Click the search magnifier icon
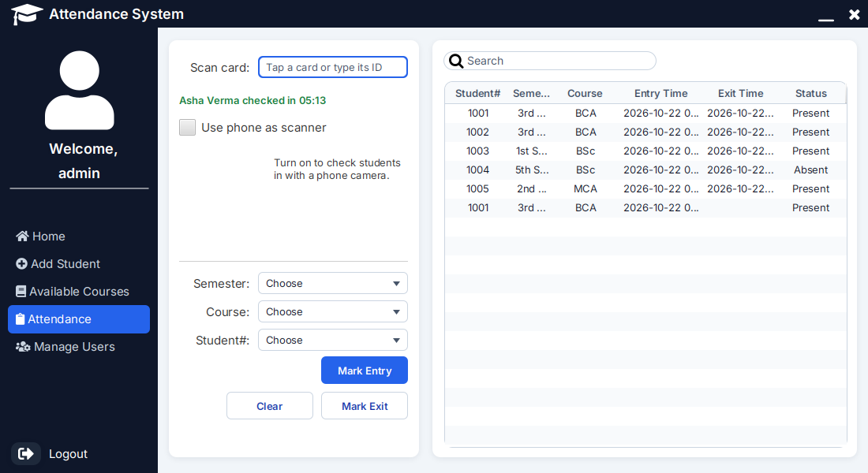This screenshot has height=473, width=868. point(456,61)
